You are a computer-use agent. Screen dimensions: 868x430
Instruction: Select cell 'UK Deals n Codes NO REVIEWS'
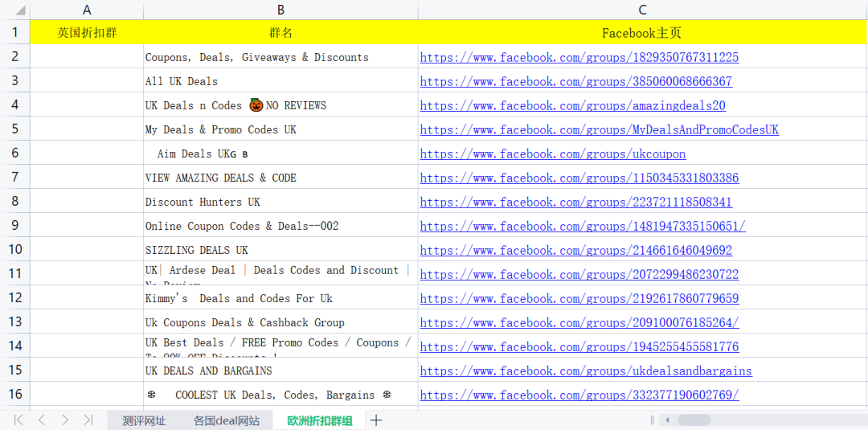pyautogui.click(x=280, y=105)
